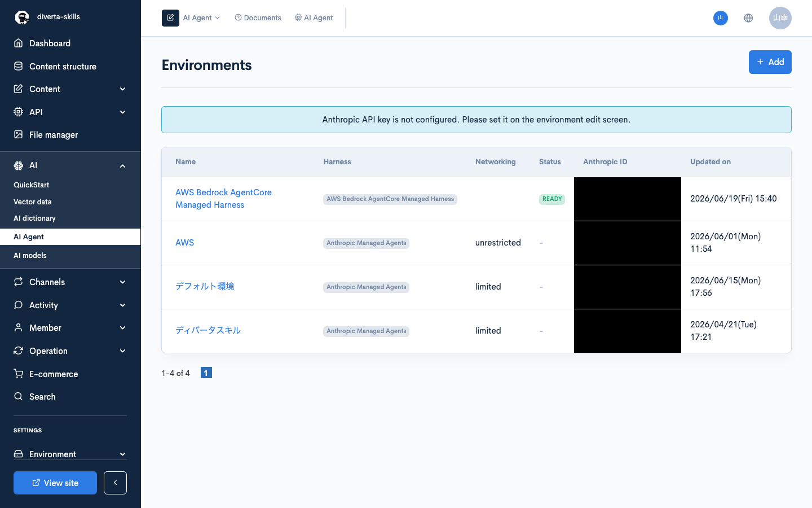Collapse sidebar with the chevron-left button

[115, 483]
